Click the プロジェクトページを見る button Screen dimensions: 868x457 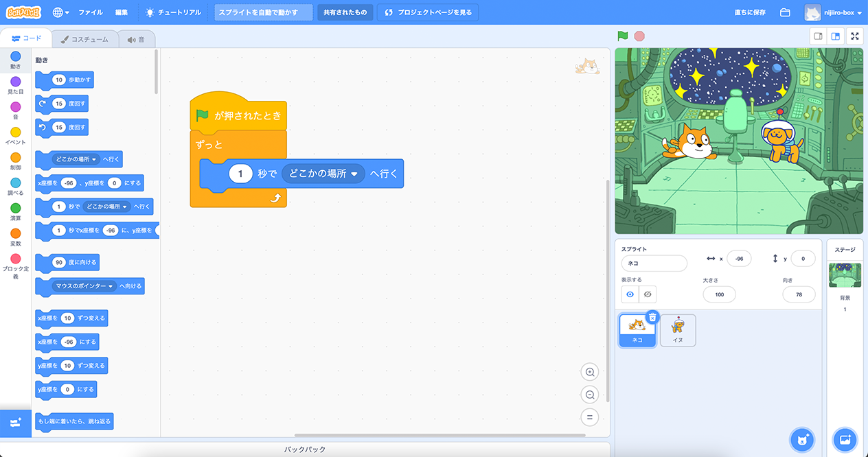[x=429, y=12]
